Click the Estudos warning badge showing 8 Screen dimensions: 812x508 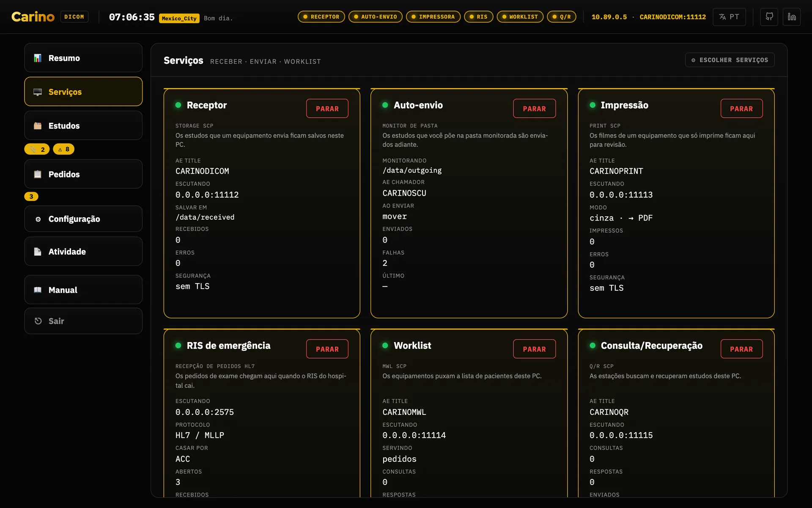point(63,149)
